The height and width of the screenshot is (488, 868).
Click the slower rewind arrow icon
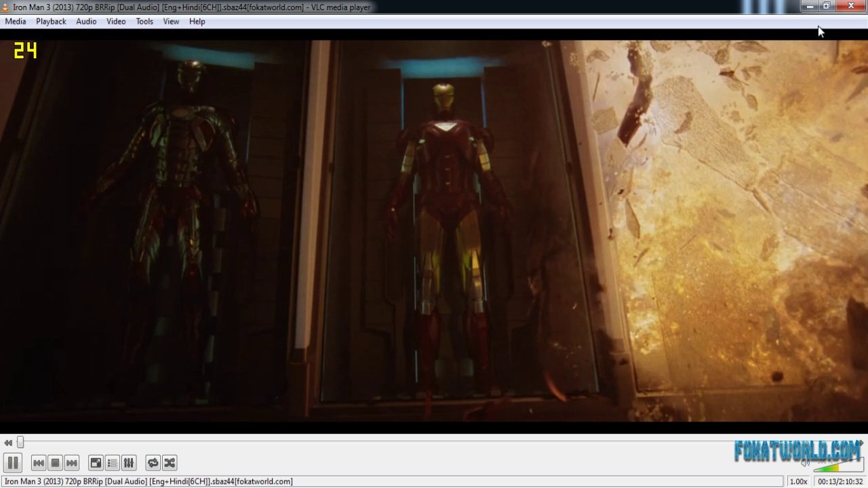click(x=8, y=443)
